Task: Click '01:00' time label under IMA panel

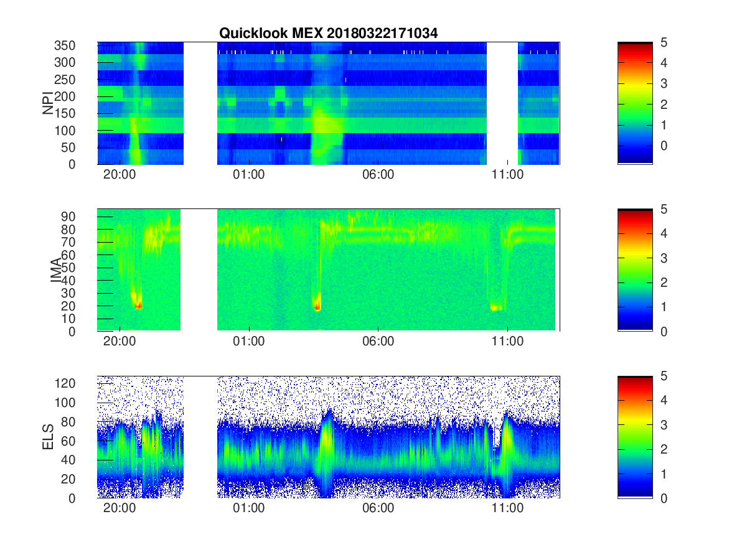Action: coord(249,342)
